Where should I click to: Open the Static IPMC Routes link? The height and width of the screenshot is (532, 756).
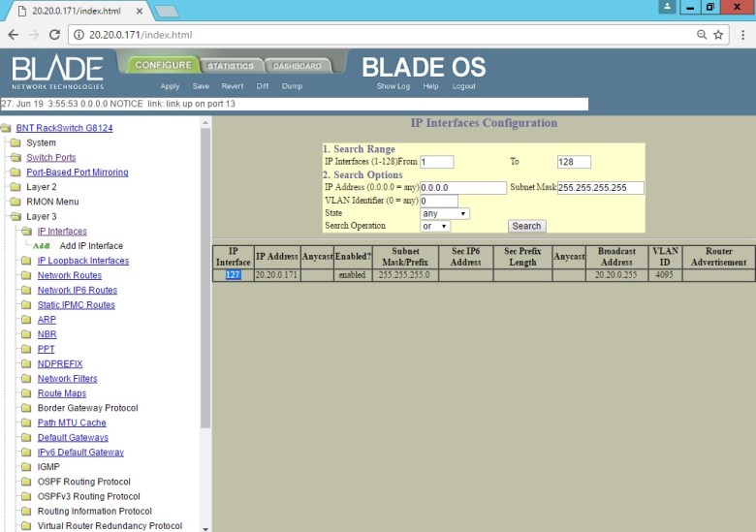77,305
